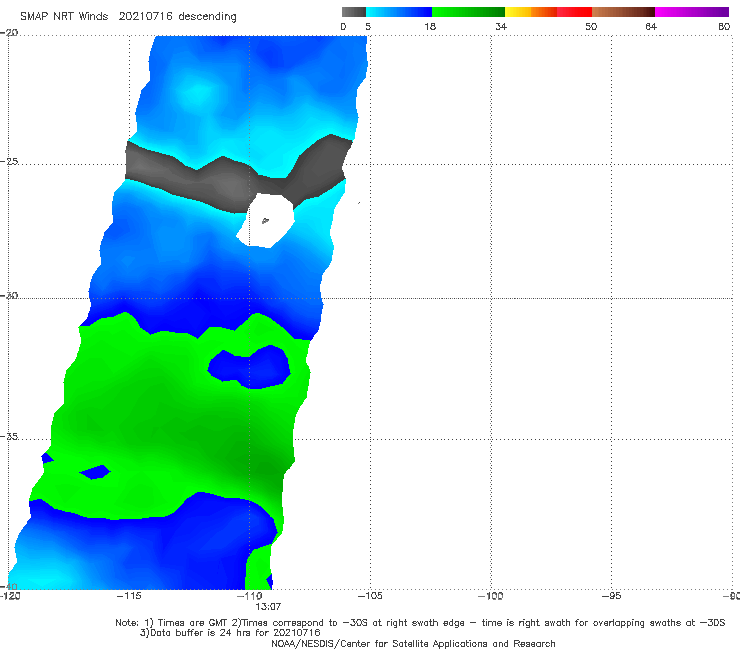Image resolution: width=740 pixels, height=650 pixels.
Task: Click the longitude label '-110'
Action: [250, 596]
